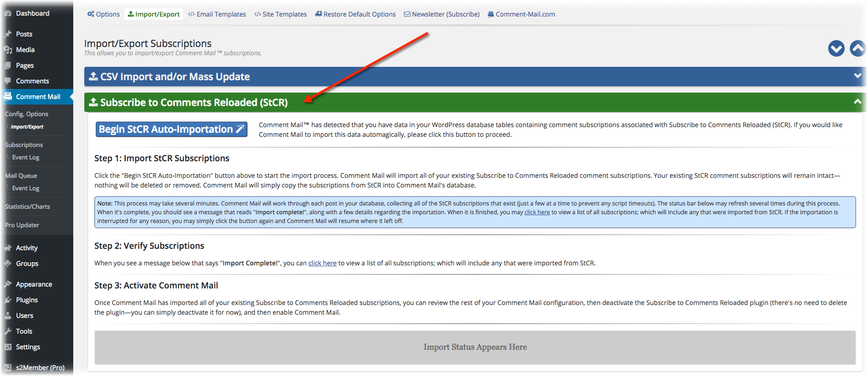Open Restore Default Options tab
868x376 pixels.
click(x=356, y=14)
